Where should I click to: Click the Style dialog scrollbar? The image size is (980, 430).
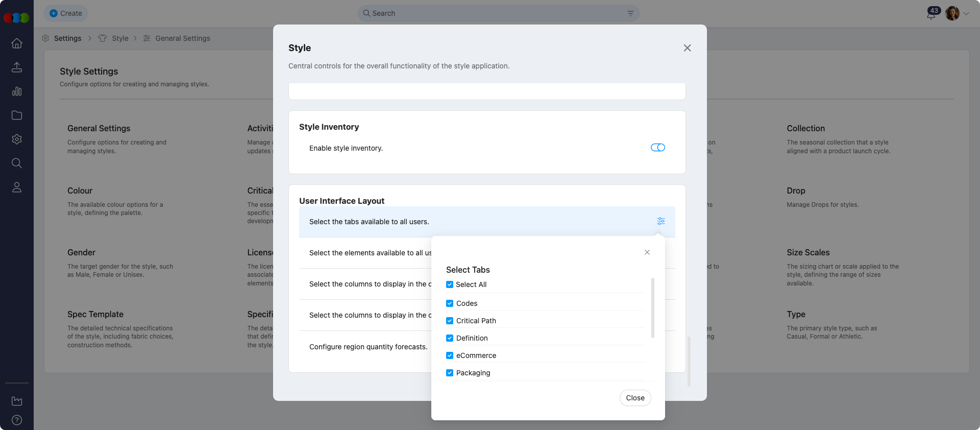(x=689, y=361)
